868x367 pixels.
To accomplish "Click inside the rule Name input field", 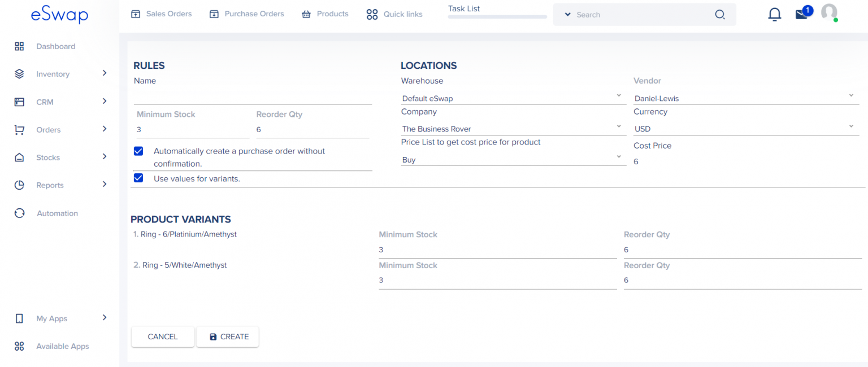I will pos(253,96).
